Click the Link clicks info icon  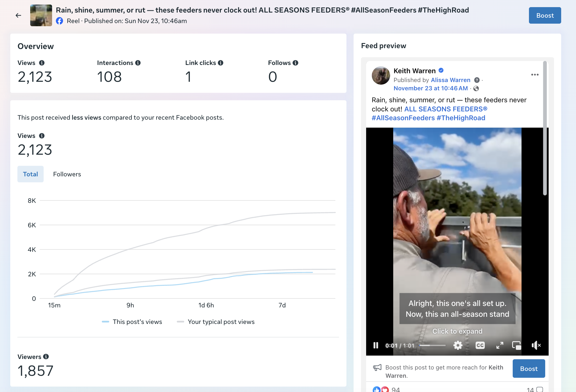[221, 63]
